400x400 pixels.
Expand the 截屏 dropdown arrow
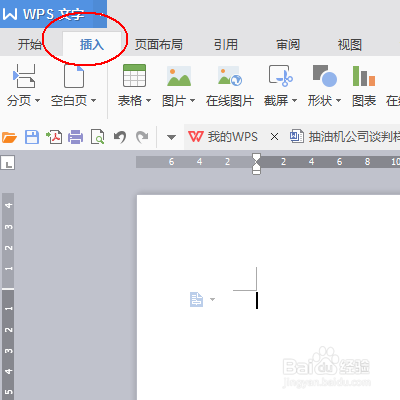pyautogui.click(x=294, y=100)
